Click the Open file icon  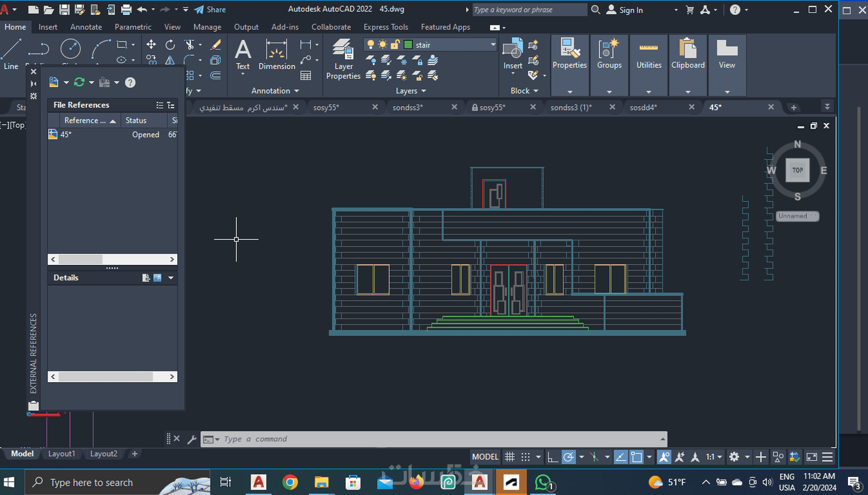(49, 9)
